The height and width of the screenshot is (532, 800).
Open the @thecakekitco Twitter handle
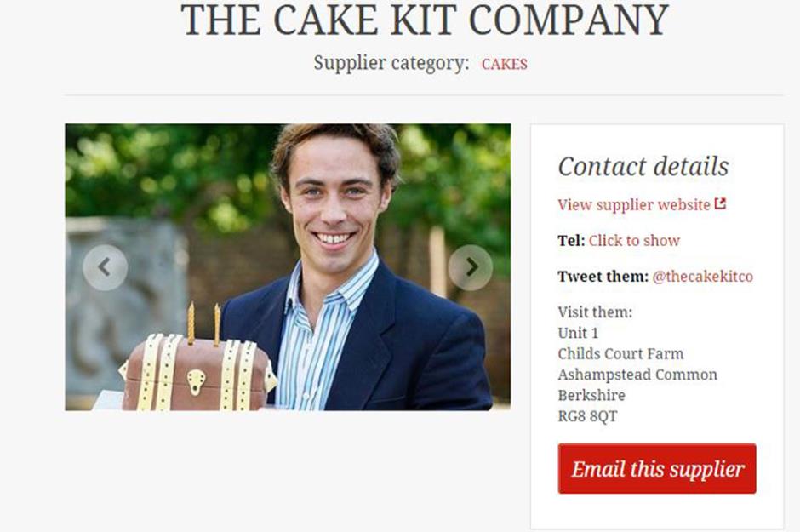(702, 277)
